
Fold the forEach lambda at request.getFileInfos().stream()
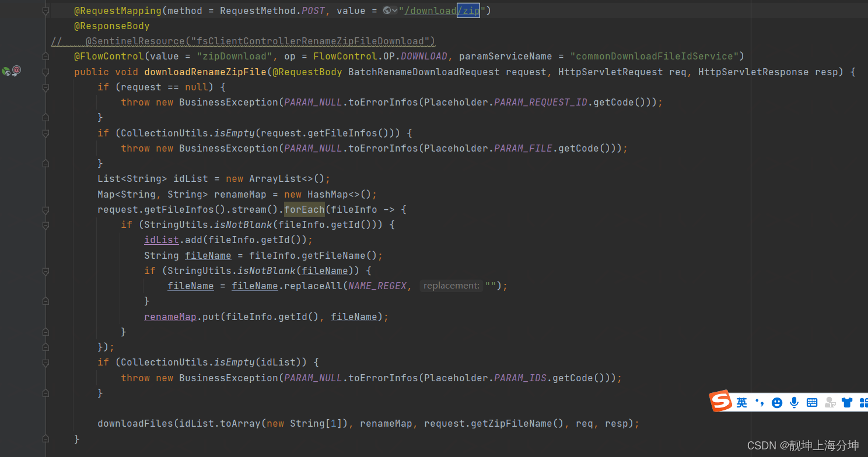pos(45,209)
